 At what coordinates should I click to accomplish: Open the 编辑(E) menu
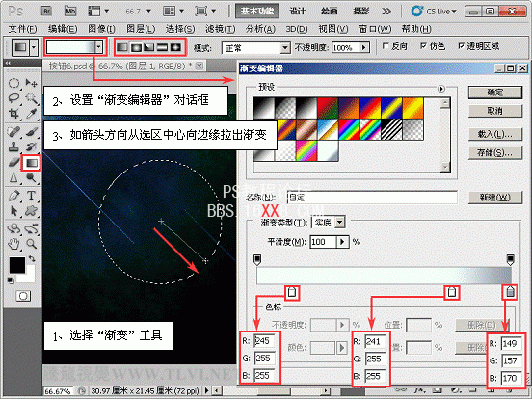(x=63, y=29)
